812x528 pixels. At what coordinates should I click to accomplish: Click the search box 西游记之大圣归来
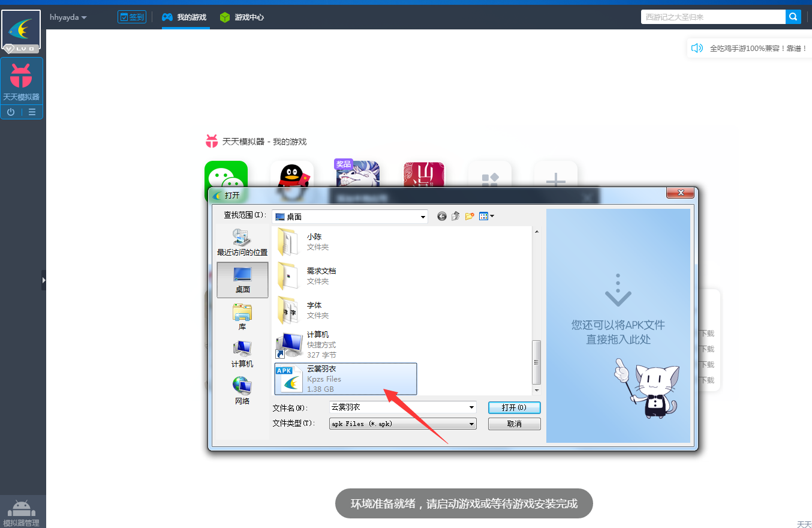pos(713,17)
